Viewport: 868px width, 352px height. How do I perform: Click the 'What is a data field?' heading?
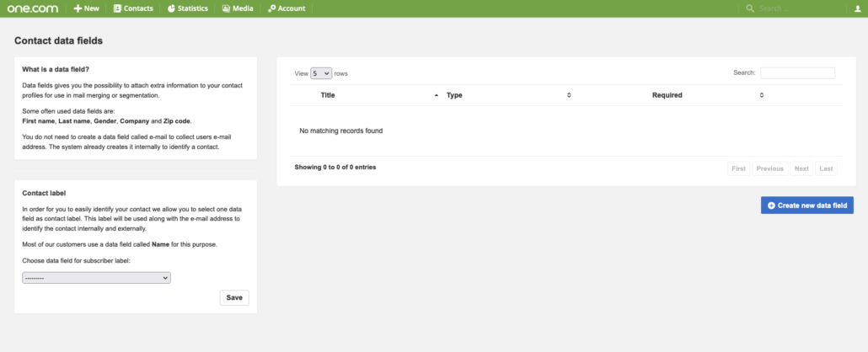point(56,69)
